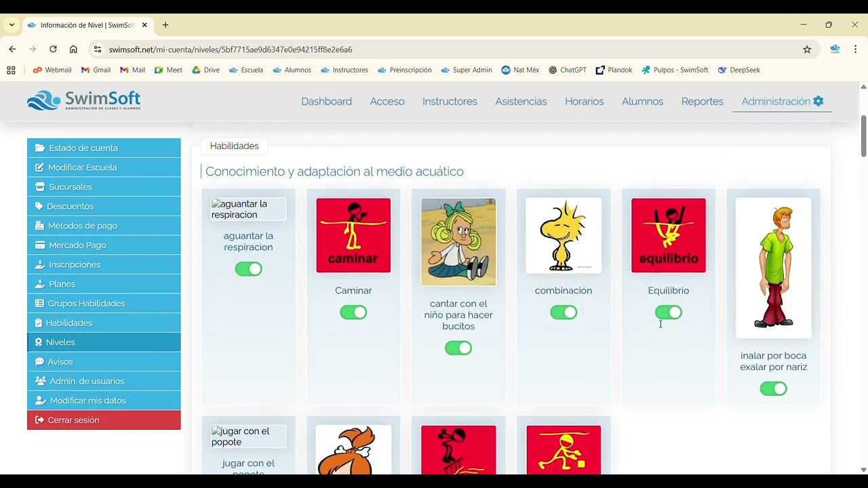Open Planes in sidebar
This screenshot has width=868, height=488.
click(x=104, y=284)
